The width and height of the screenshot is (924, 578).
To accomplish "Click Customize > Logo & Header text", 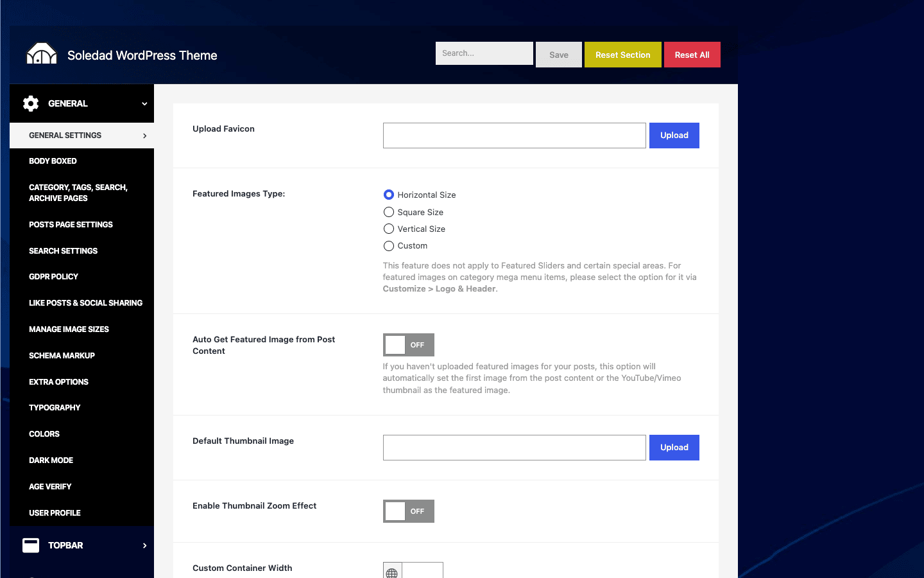I will click(440, 289).
